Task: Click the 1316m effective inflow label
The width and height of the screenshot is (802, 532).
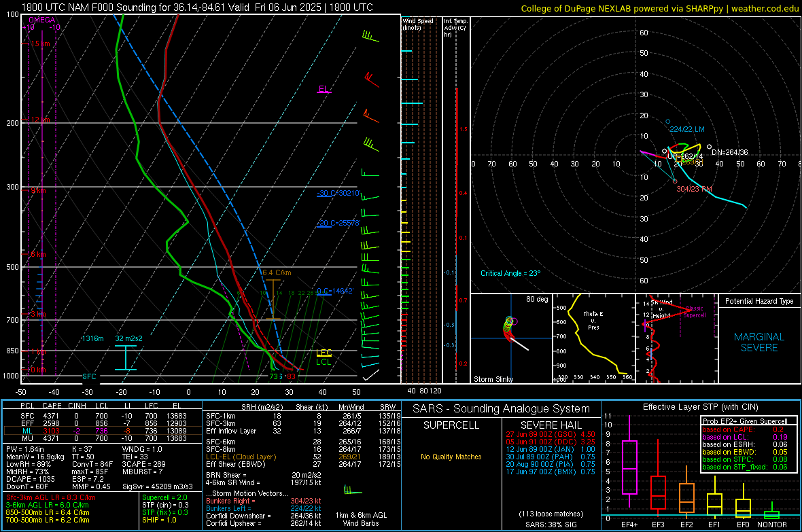Action: pyautogui.click(x=92, y=338)
